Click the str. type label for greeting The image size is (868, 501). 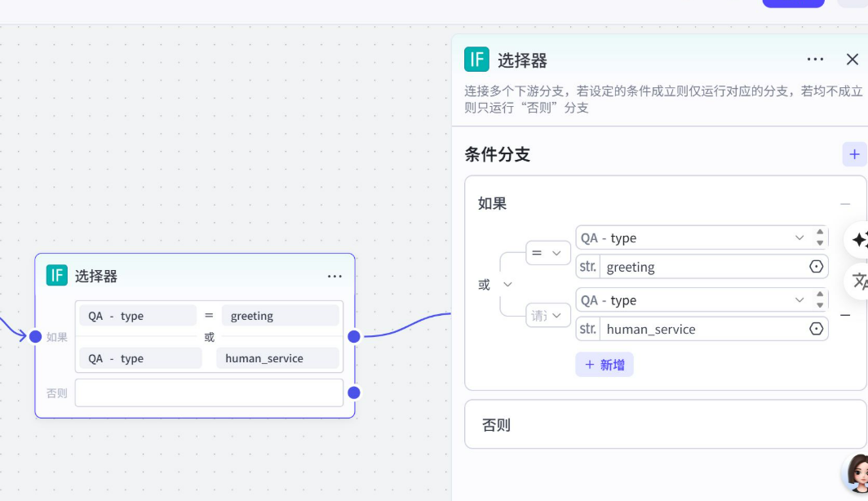click(588, 267)
